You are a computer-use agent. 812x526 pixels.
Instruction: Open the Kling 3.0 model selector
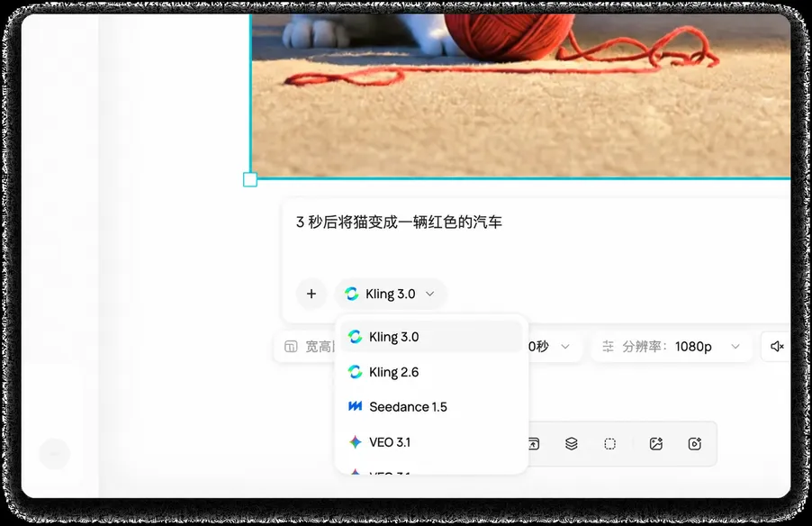391,294
